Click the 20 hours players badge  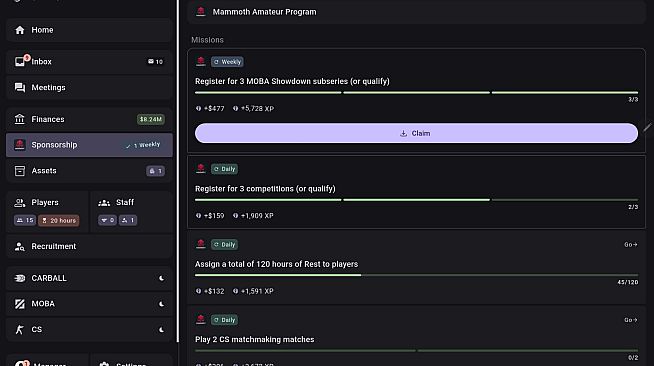(59, 220)
